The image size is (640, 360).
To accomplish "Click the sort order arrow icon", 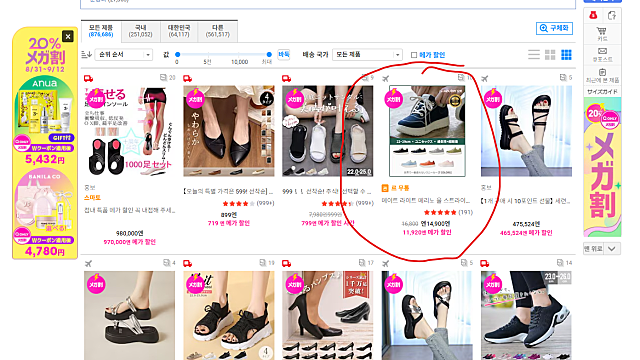I will (x=87, y=54).
